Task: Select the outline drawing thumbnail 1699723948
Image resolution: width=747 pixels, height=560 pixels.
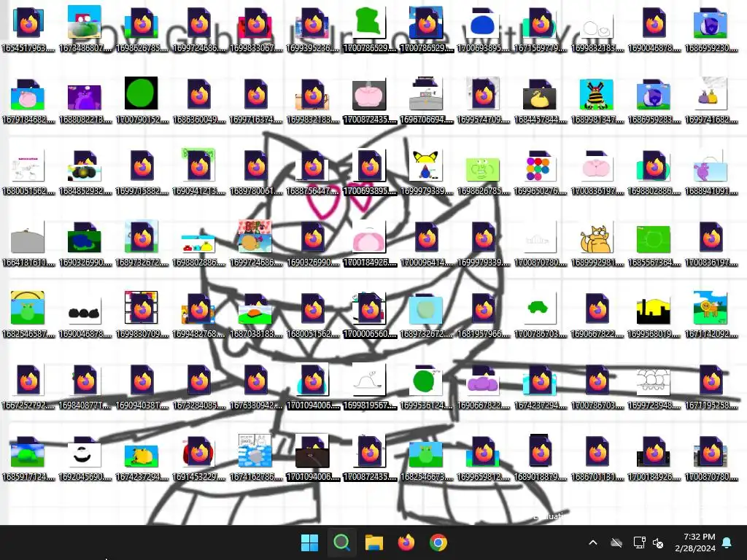Action: pyautogui.click(x=654, y=382)
